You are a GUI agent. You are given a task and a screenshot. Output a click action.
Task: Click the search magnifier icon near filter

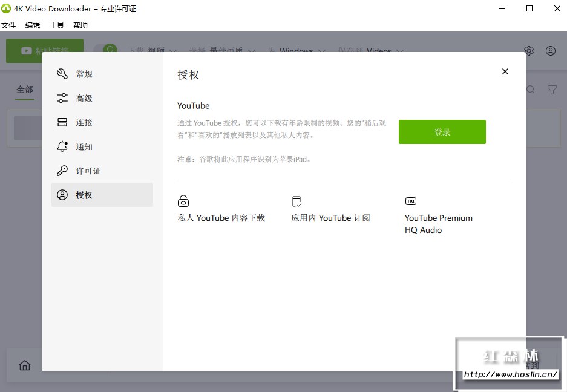(531, 90)
